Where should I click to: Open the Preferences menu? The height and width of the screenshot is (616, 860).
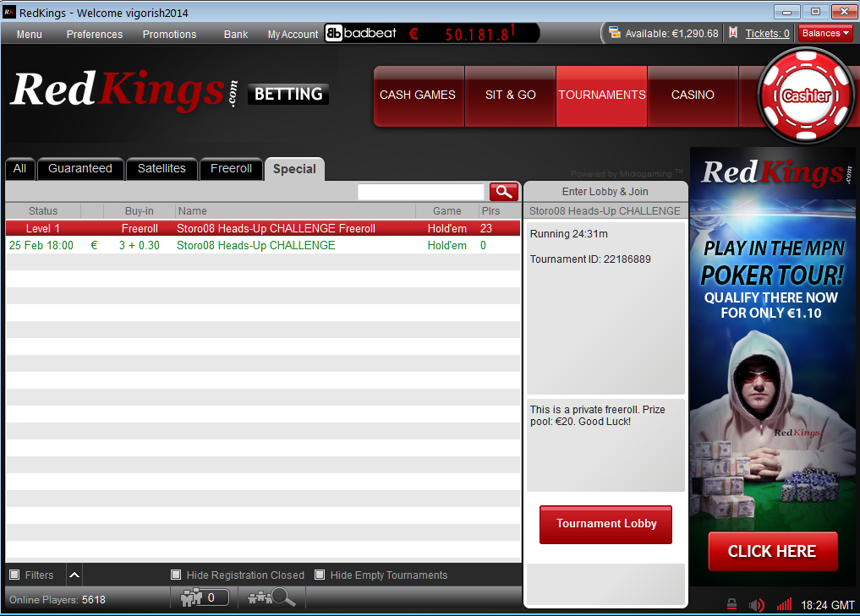point(95,35)
